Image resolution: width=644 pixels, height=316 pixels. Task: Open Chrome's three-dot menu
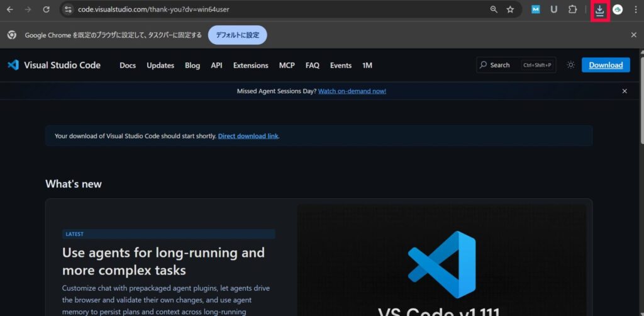(635, 9)
